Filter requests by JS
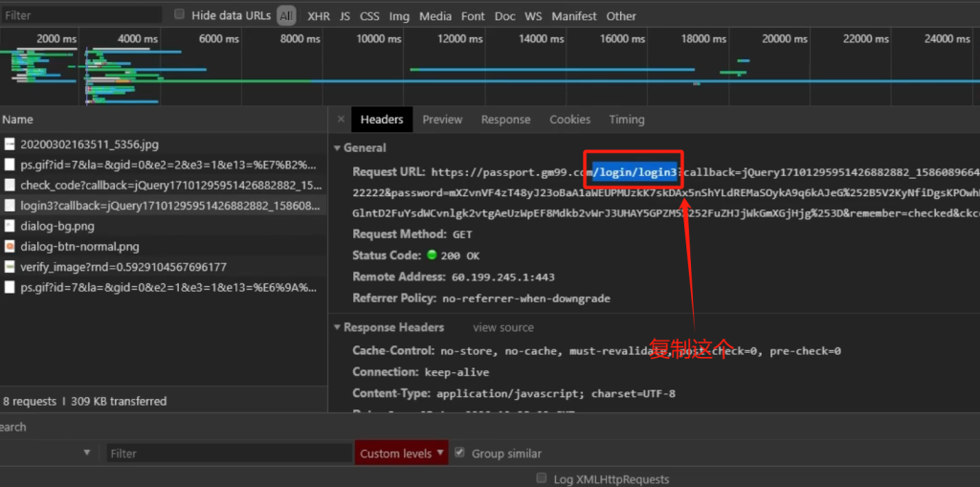 point(345,16)
